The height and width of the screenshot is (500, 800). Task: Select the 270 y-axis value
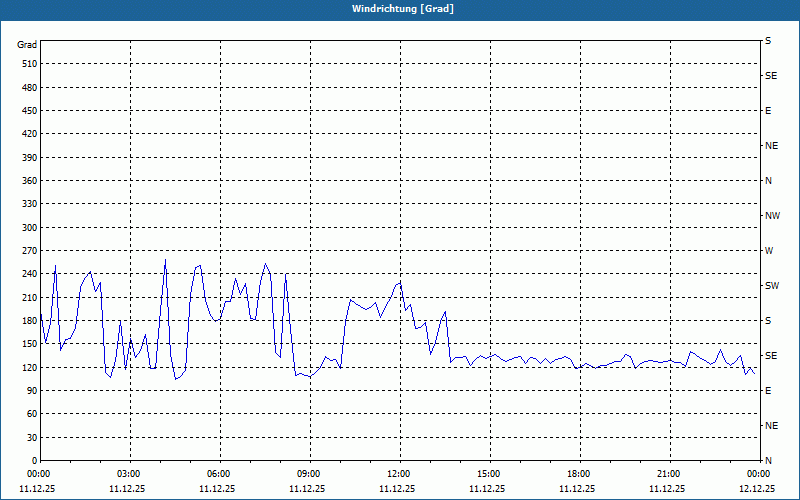coord(30,251)
